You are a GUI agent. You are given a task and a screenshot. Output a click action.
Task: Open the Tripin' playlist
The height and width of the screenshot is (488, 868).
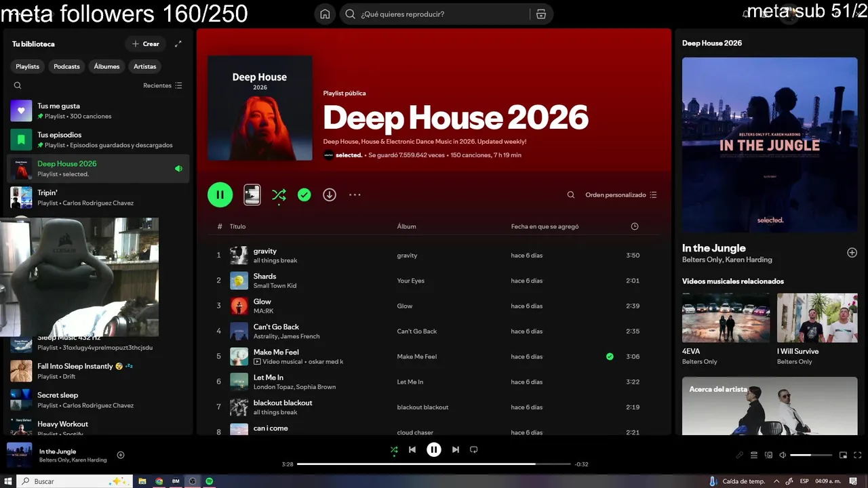click(x=98, y=197)
